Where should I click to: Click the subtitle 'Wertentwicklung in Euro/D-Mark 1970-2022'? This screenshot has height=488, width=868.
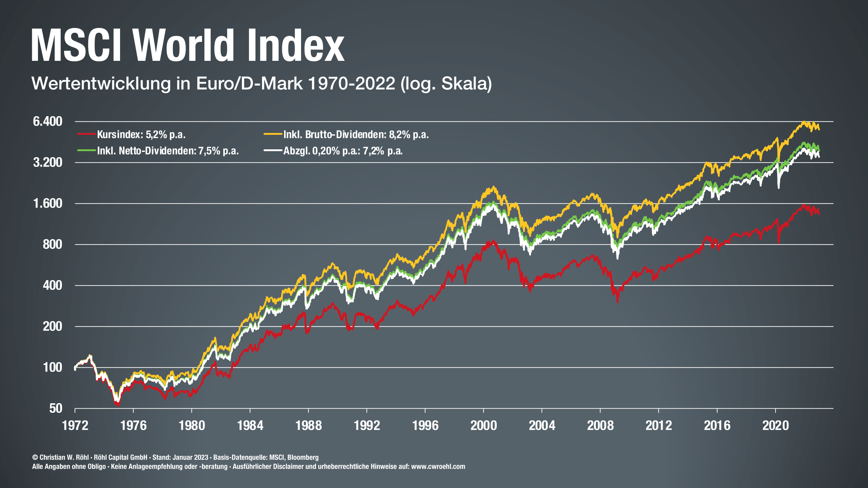point(213,83)
